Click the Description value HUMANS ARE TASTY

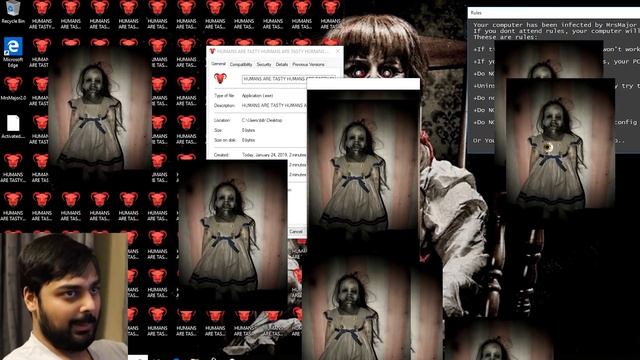(273, 105)
